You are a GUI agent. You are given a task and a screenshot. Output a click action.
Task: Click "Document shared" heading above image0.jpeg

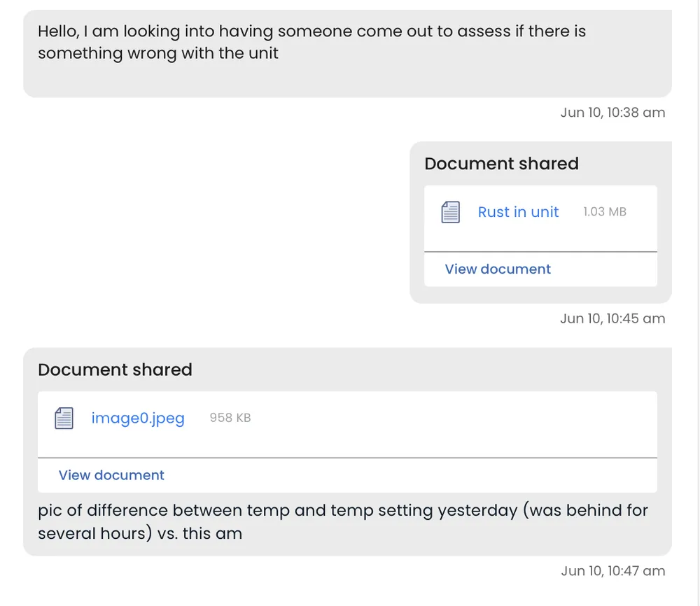coord(115,369)
